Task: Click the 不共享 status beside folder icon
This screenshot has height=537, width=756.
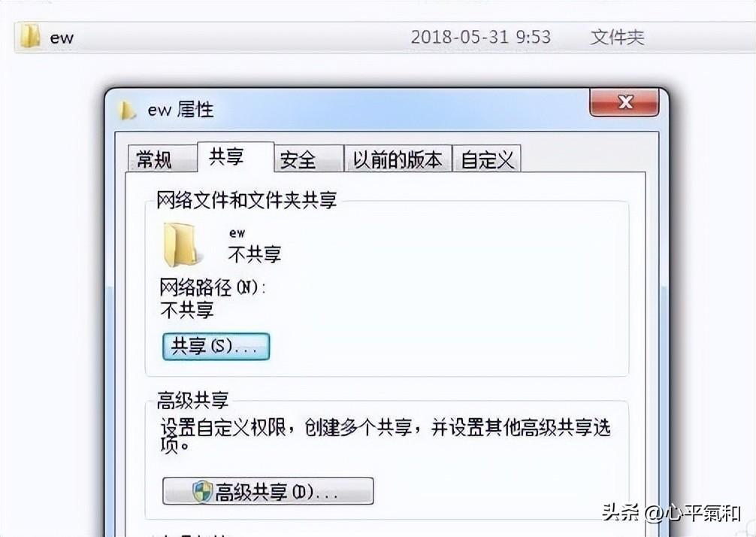Action: coord(255,254)
